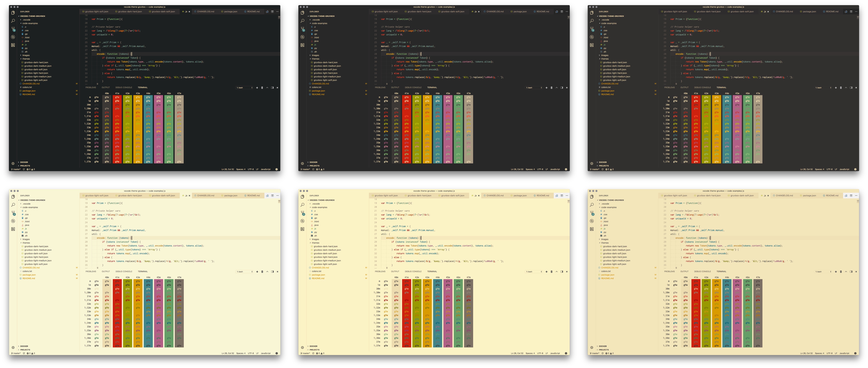The image size is (868, 368).
Task: Open Extensions icon in top-right dark window's activity bar
Action: (592, 45)
